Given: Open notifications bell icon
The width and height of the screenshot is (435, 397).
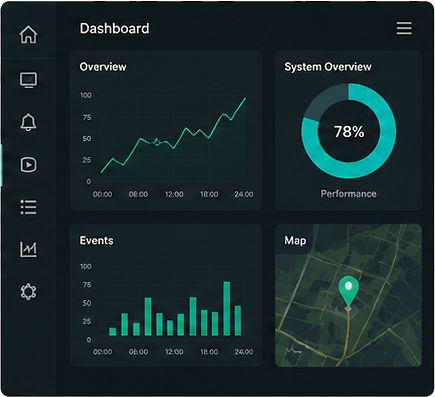Looking at the screenshot, I should click(x=28, y=122).
